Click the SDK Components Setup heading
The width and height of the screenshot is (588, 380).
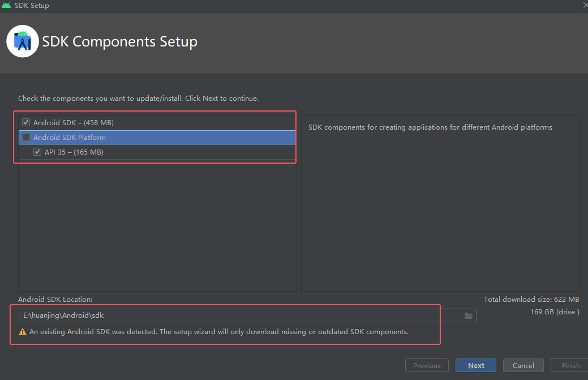(x=119, y=41)
